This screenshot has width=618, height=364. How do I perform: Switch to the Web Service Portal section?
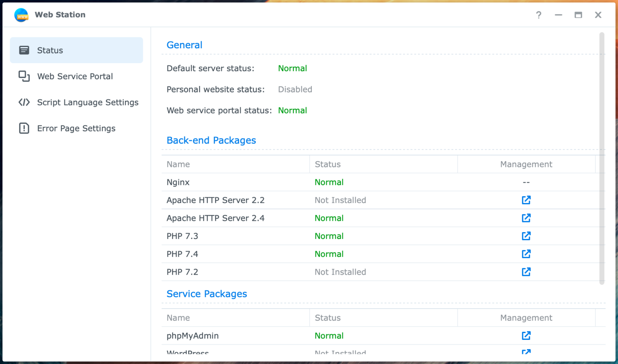click(x=75, y=76)
